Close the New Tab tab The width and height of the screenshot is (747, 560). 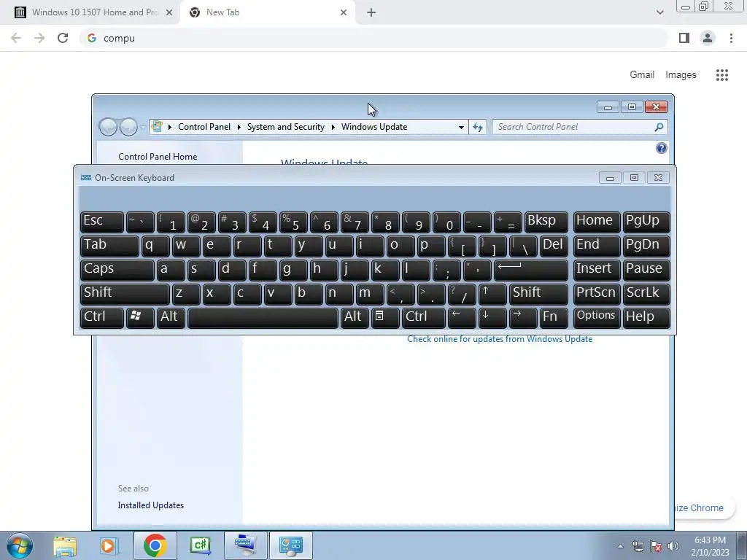pyautogui.click(x=344, y=12)
